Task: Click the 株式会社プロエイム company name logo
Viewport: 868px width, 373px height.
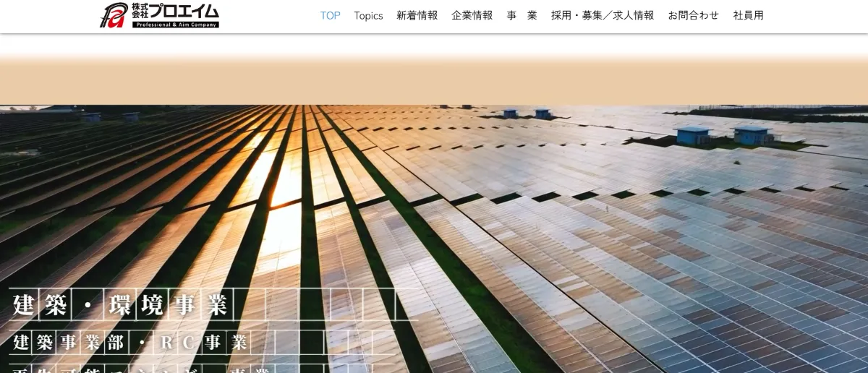Action: click(175, 11)
